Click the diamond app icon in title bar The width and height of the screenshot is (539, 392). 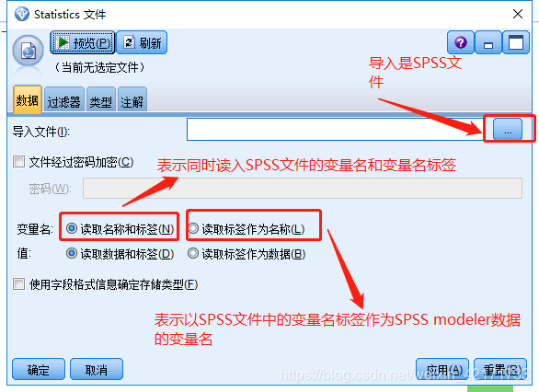(x=22, y=14)
